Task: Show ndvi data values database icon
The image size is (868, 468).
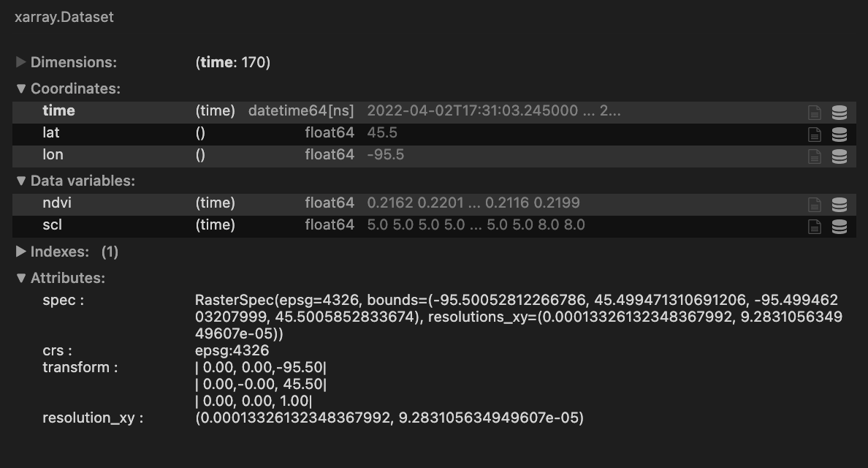Action: tap(840, 205)
